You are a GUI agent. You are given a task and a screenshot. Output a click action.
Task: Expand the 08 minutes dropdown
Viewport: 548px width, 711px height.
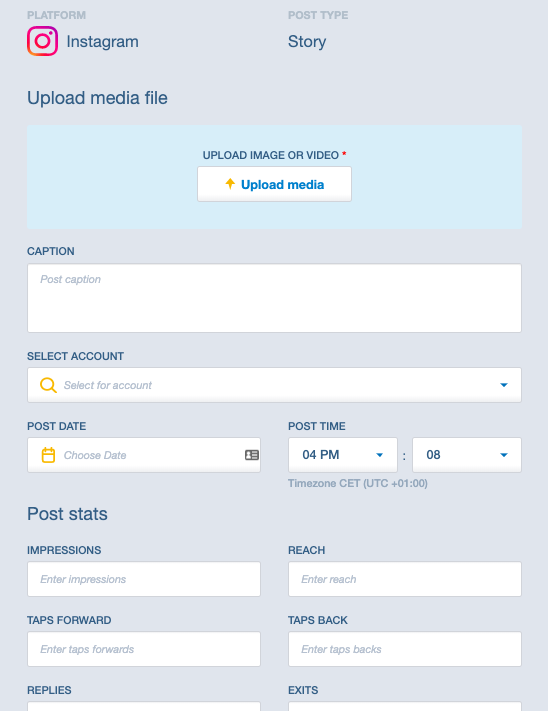click(x=467, y=455)
